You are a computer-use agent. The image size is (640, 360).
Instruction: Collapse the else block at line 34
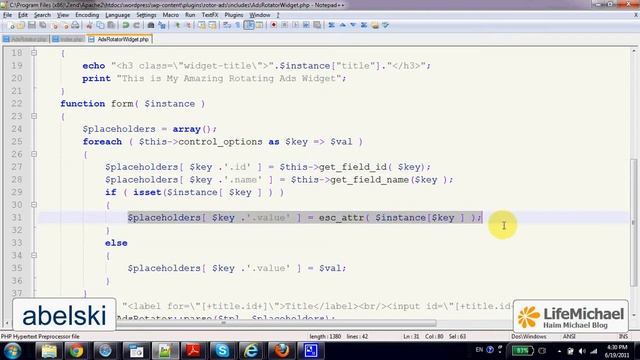point(34,256)
